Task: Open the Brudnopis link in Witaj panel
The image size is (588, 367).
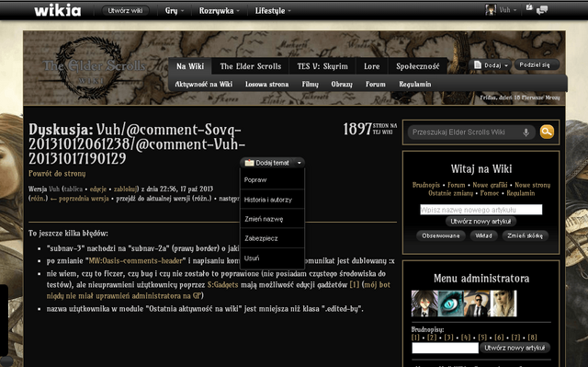Action: click(426, 185)
